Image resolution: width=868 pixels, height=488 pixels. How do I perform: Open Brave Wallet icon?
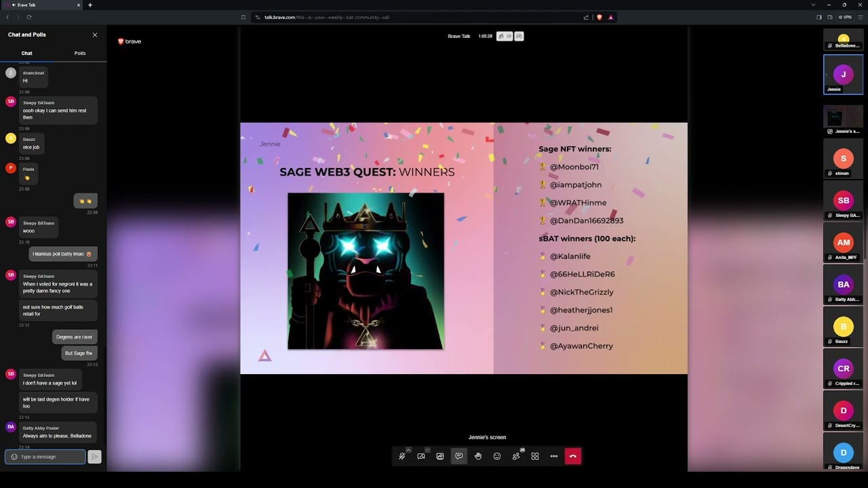click(830, 17)
